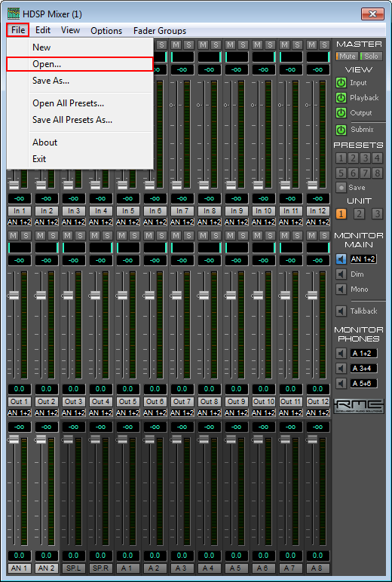Switch to Unit 1
392x582 pixels.
click(341, 214)
